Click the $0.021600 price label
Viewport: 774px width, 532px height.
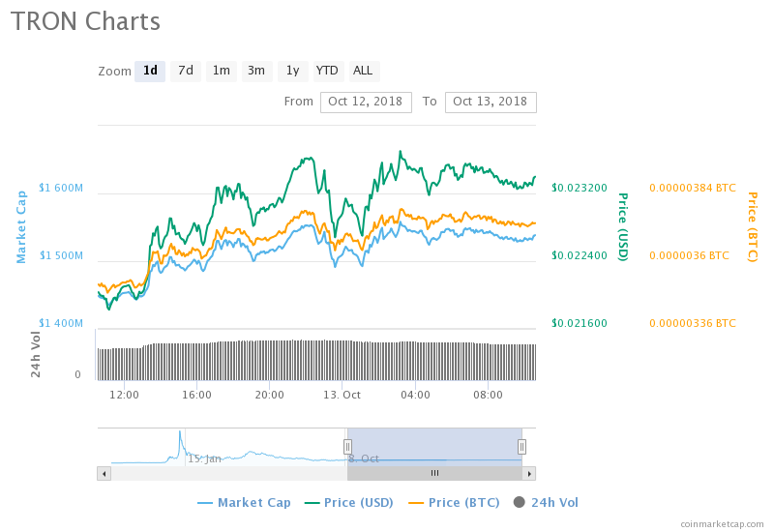[x=580, y=323]
